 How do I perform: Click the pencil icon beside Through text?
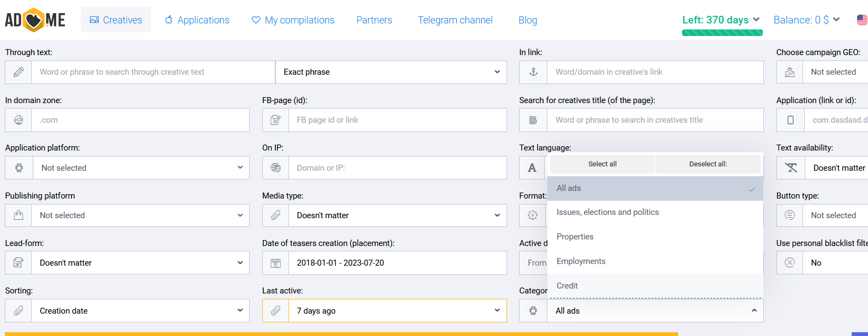pos(19,72)
